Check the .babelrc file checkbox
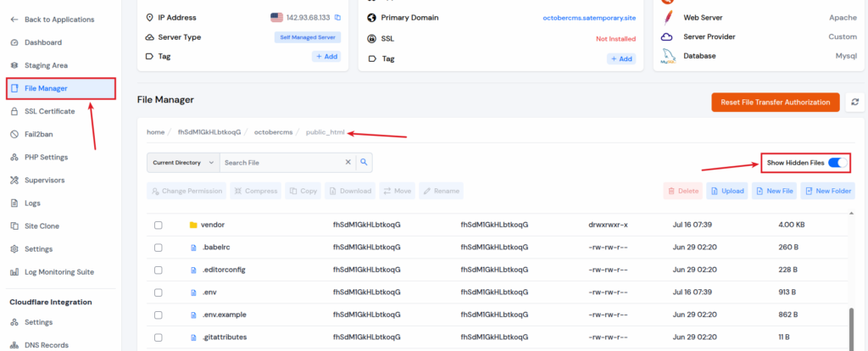 click(x=159, y=248)
